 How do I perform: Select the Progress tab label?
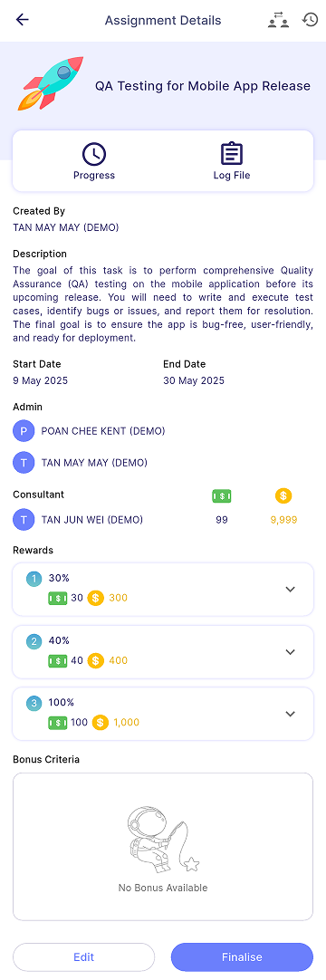[93, 176]
